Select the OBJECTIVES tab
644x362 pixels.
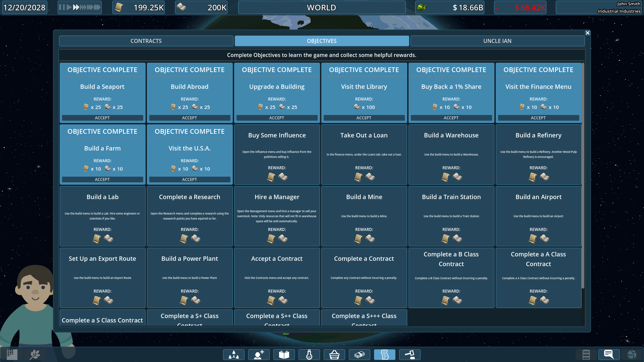pos(322,41)
